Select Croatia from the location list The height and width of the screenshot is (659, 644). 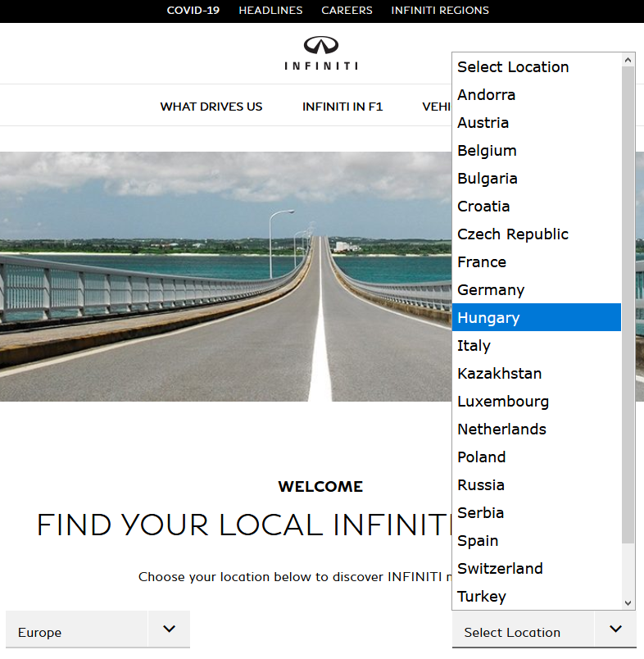(537, 206)
